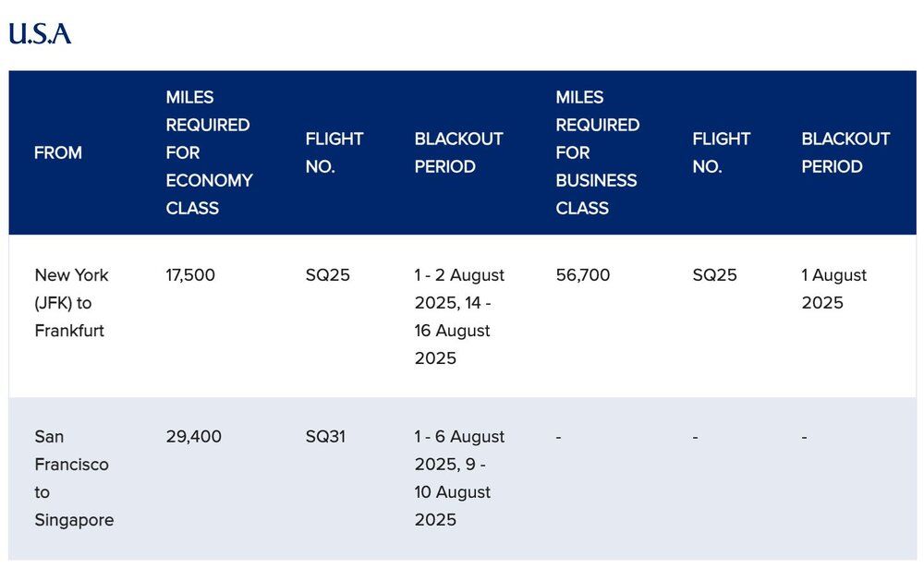Click the dash under business miles for San Francisco
The width and height of the screenshot is (924, 569).
tap(559, 437)
